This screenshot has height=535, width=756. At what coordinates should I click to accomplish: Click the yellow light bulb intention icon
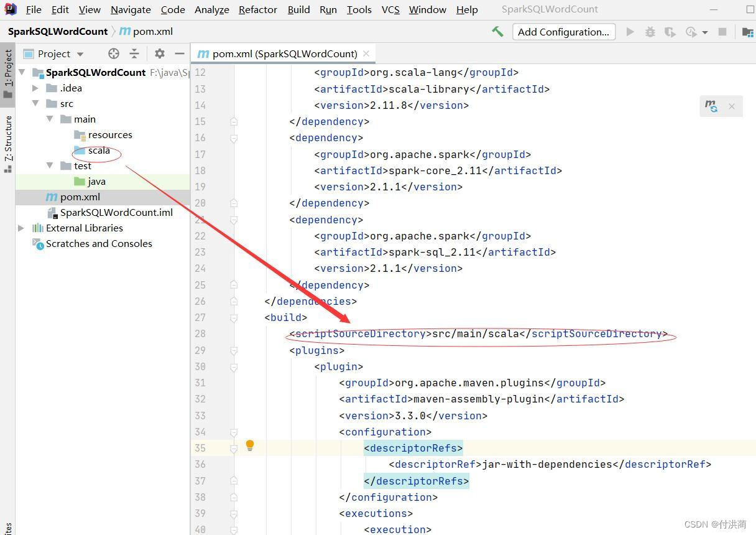(x=250, y=445)
